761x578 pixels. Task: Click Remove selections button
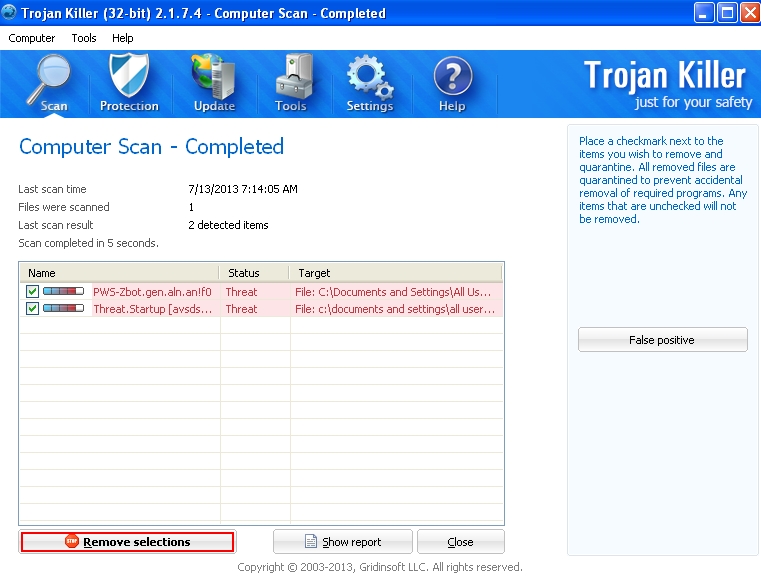pos(127,542)
